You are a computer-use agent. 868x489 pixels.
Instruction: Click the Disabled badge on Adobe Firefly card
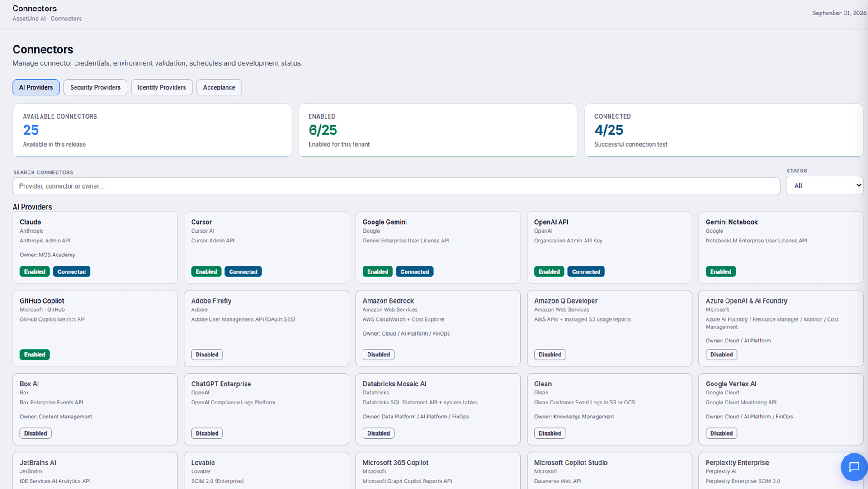click(x=207, y=355)
